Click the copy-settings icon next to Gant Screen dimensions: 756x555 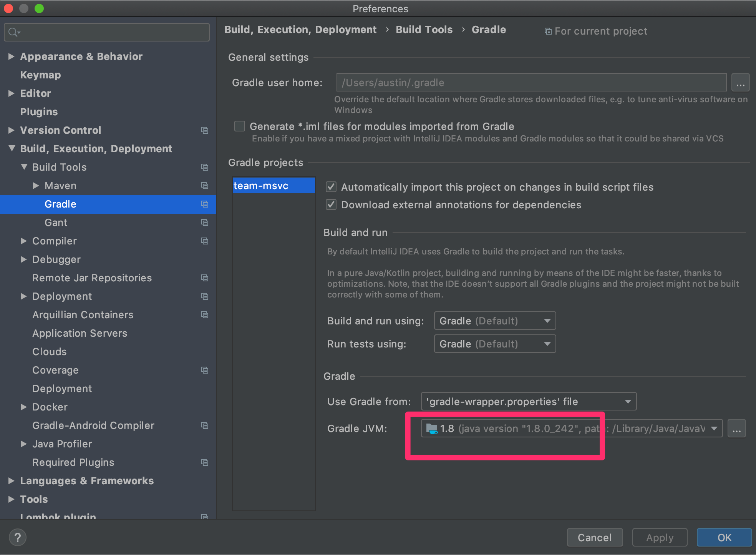pyautogui.click(x=205, y=223)
